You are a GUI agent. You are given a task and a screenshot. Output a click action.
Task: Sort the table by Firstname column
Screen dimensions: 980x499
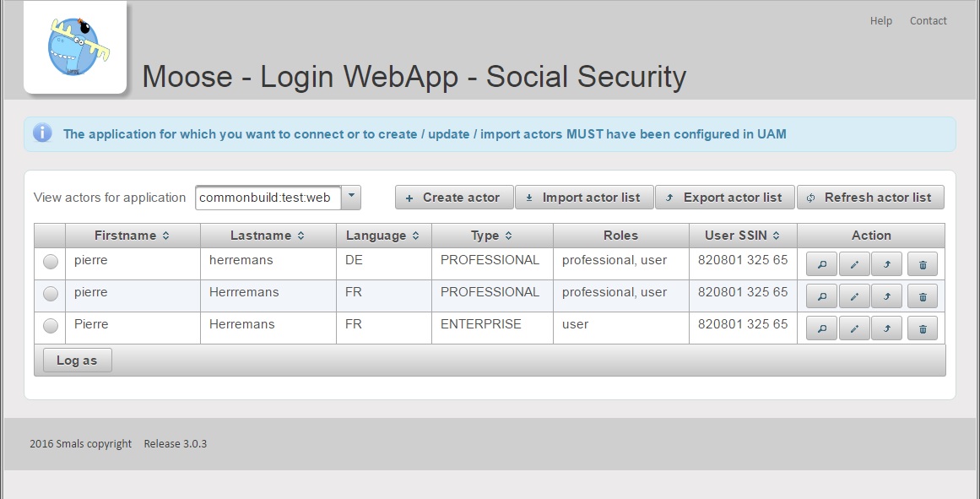(x=133, y=236)
